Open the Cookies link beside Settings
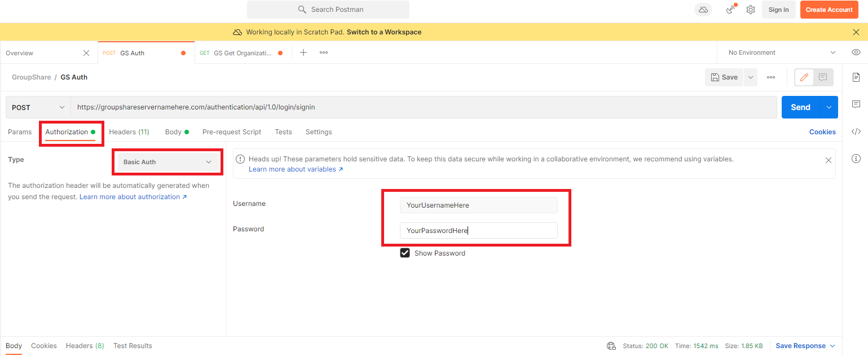This screenshot has width=868, height=356. click(x=822, y=132)
